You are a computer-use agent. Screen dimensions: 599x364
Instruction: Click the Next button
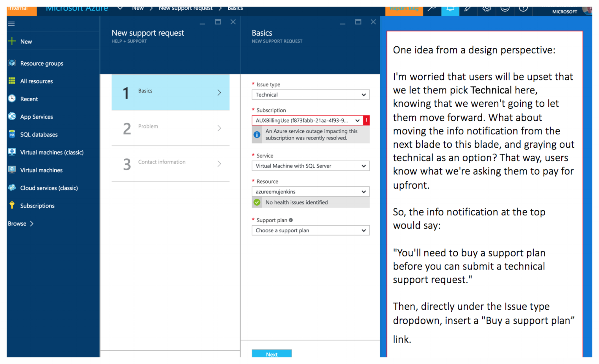pyautogui.click(x=272, y=353)
